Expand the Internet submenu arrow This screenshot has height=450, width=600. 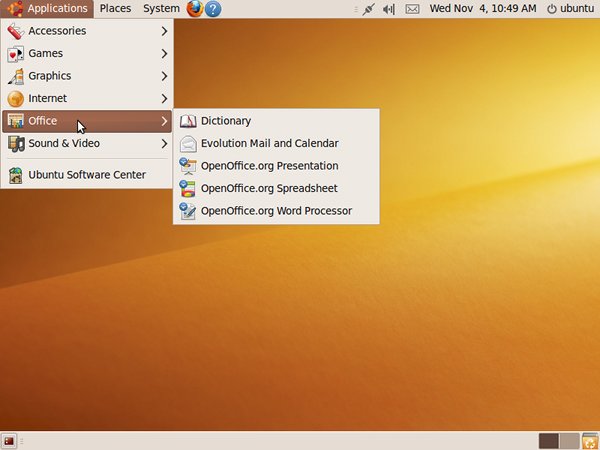[164, 99]
